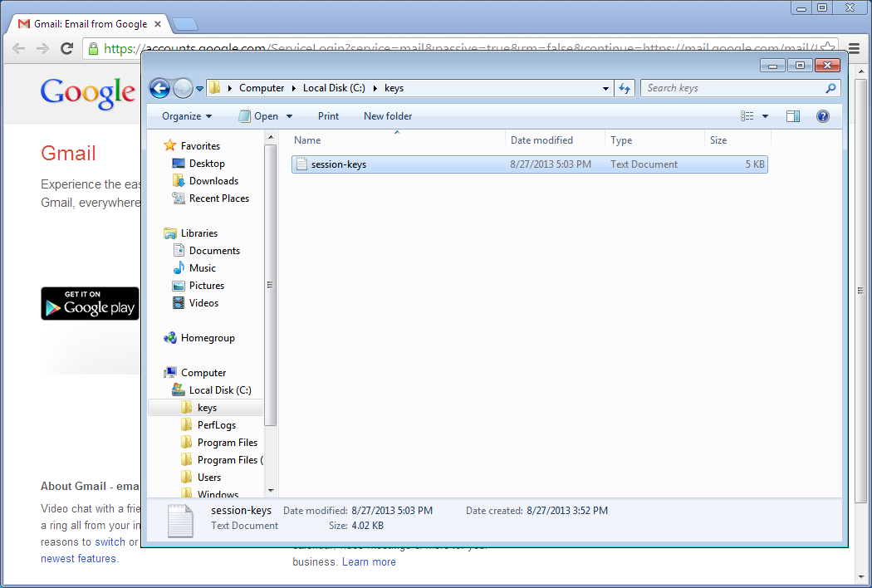
Task: Click the session-keys text document icon
Action: coord(301,164)
